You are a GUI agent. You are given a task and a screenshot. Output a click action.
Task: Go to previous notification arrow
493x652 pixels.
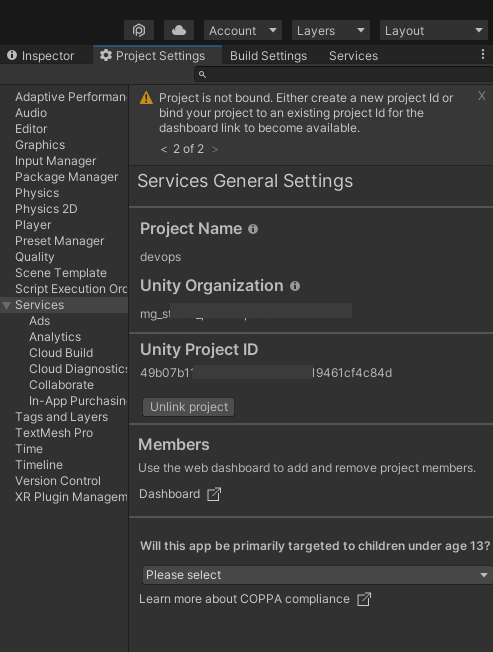pyautogui.click(x=164, y=149)
